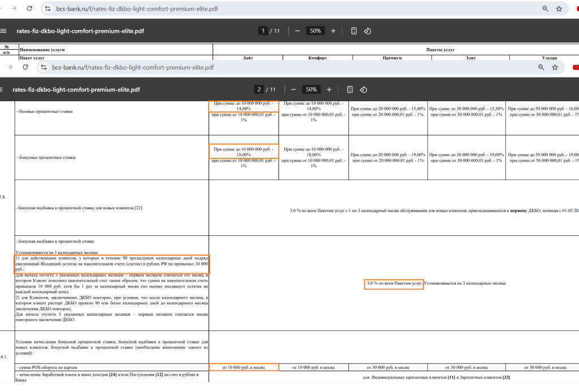Click row number '2.4.' at the left edge
This screenshot has height=392, width=579.
pos(3,197)
